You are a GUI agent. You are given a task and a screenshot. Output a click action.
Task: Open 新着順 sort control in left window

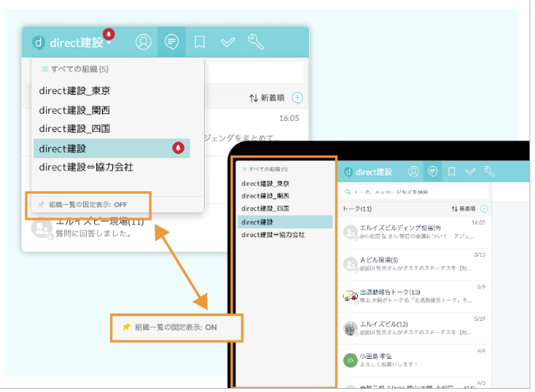[x=267, y=98]
